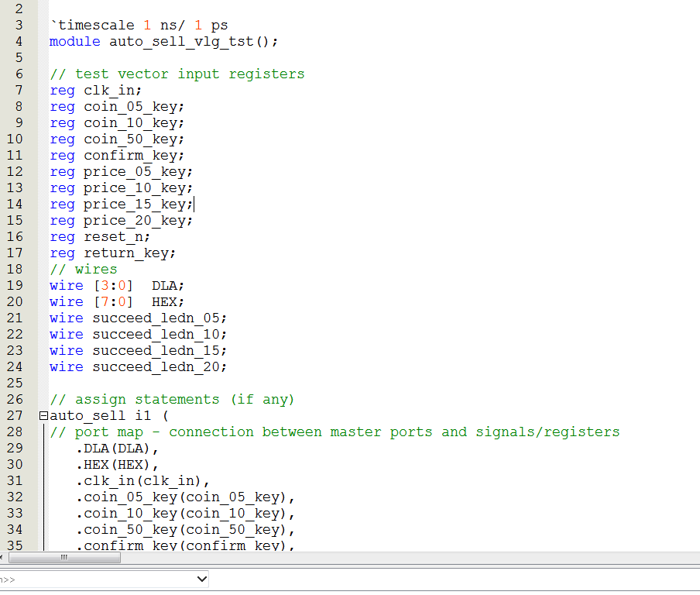Click 'confirm_key;' on line 11

tap(134, 156)
